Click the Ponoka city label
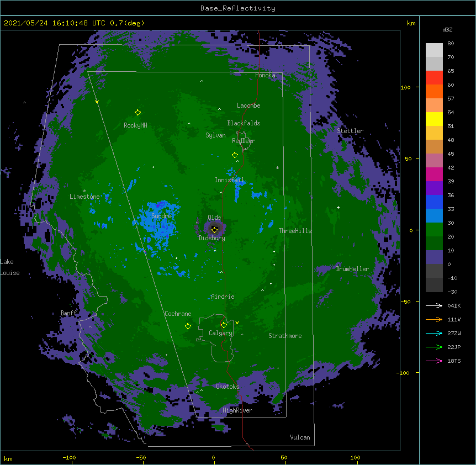 point(265,75)
